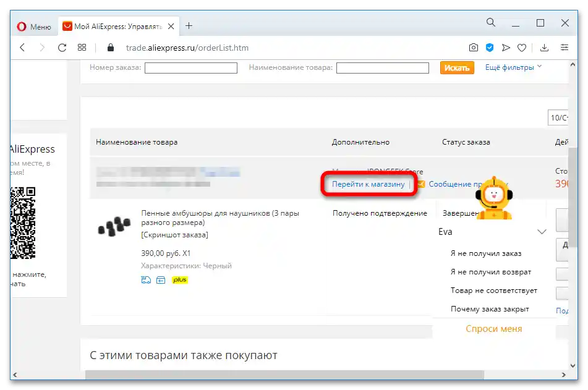Click the Eva robot assistant icon
This screenshot has height=390, width=588.
pyautogui.click(x=494, y=198)
